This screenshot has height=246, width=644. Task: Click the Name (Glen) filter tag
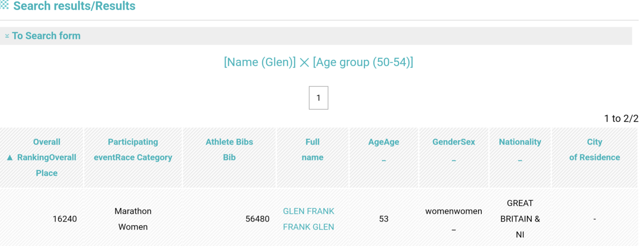(x=260, y=62)
